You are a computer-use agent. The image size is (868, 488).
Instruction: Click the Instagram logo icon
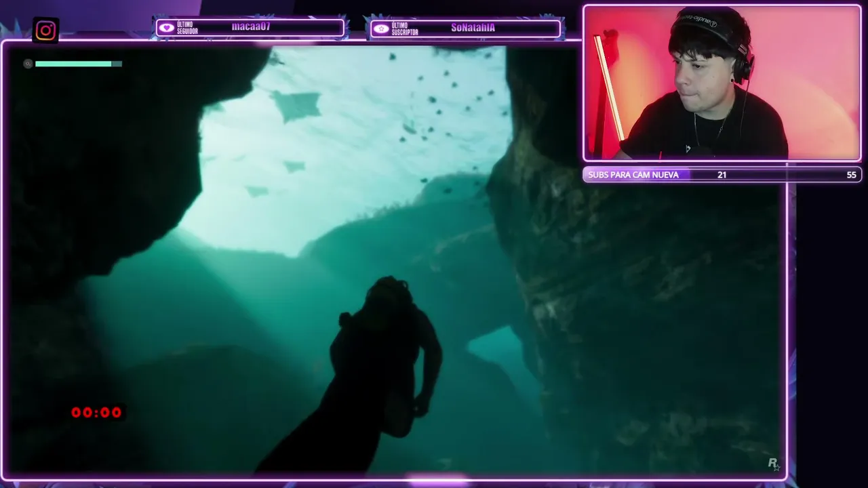(x=45, y=30)
